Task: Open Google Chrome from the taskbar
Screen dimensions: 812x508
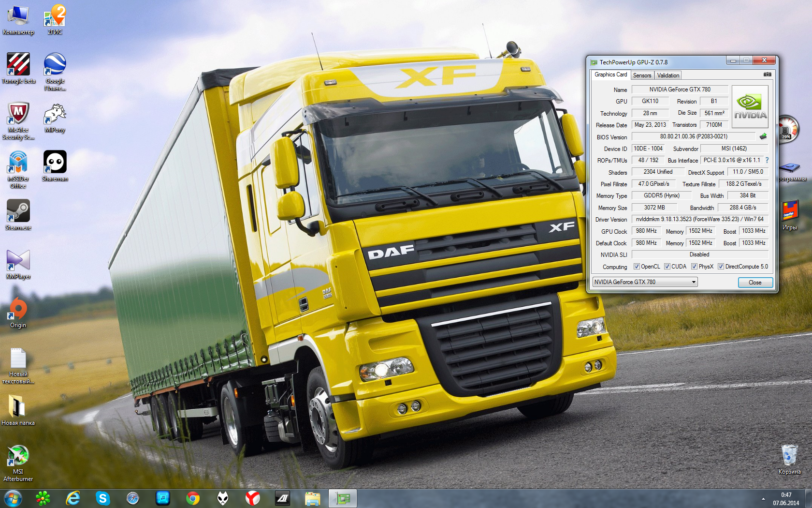Action: click(193, 498)
